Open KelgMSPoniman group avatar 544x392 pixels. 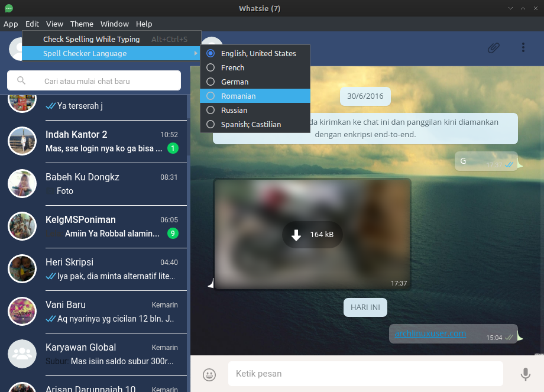[22, 226]
